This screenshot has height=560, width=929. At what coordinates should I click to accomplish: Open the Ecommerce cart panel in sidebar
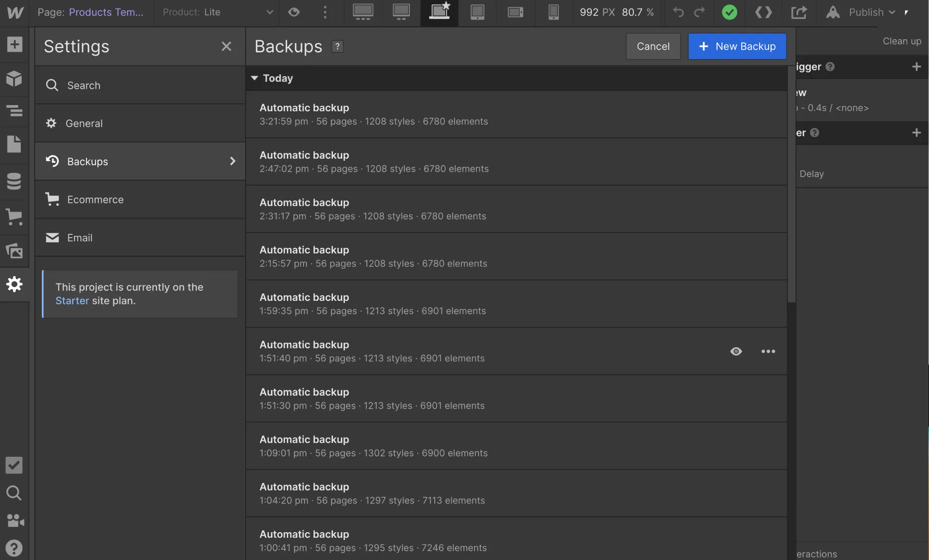click(14, 217)
